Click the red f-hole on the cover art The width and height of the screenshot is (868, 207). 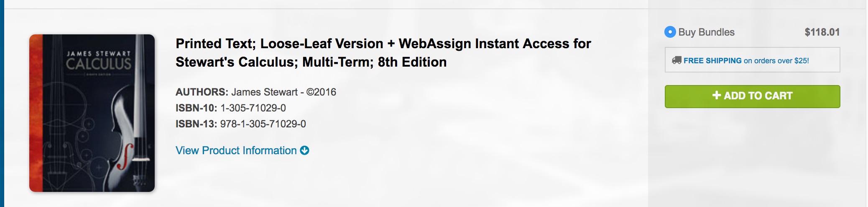click(x=125, y=156)
